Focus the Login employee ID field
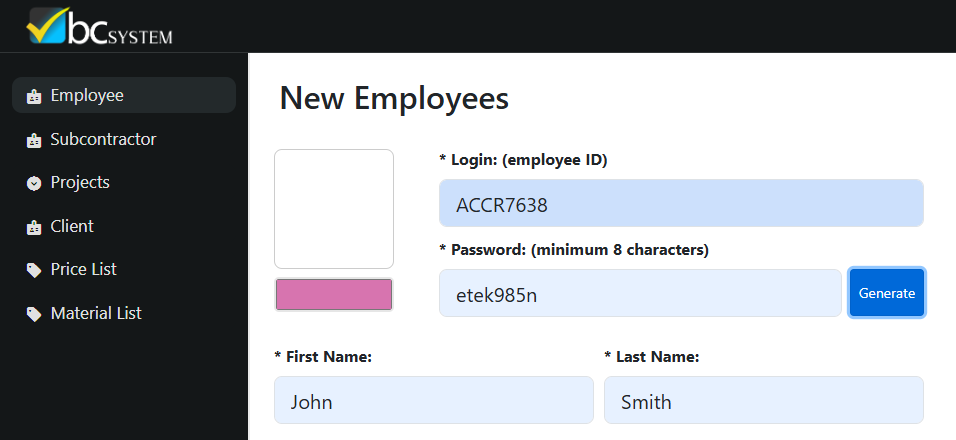Image resolution: width=956 pixels, height=440 pixels. [681, 203]
